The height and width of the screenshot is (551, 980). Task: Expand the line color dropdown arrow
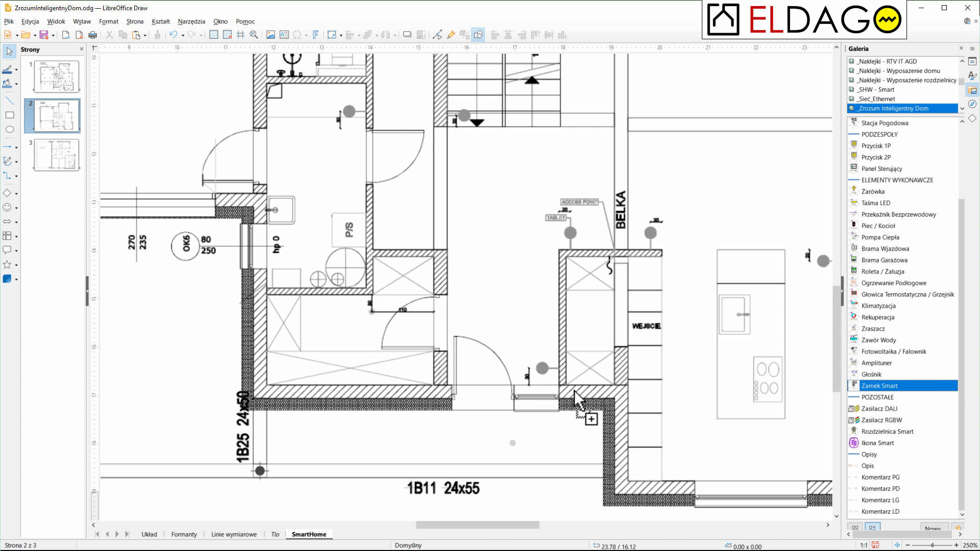[16, 70]
